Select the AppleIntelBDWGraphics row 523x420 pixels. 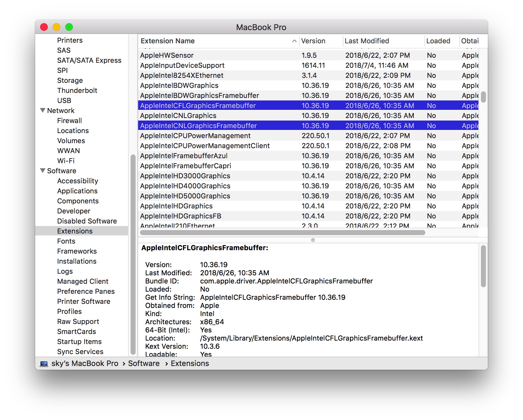308,85
